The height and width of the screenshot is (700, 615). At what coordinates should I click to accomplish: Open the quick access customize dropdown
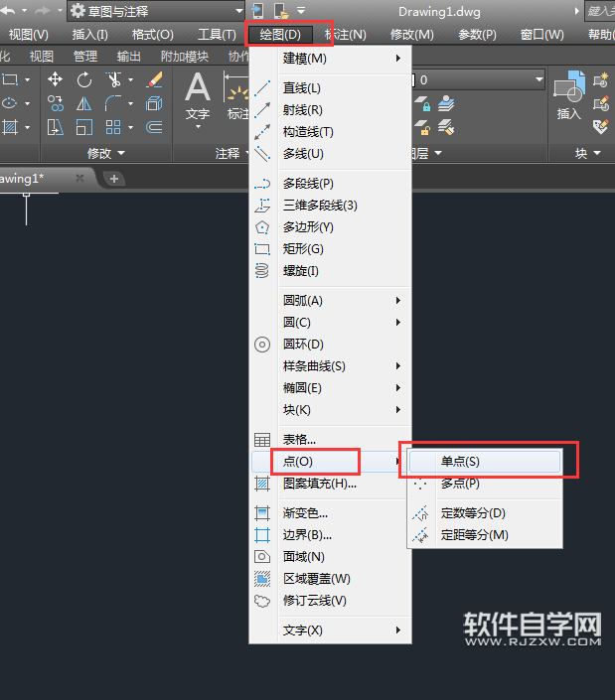[301, 10]
